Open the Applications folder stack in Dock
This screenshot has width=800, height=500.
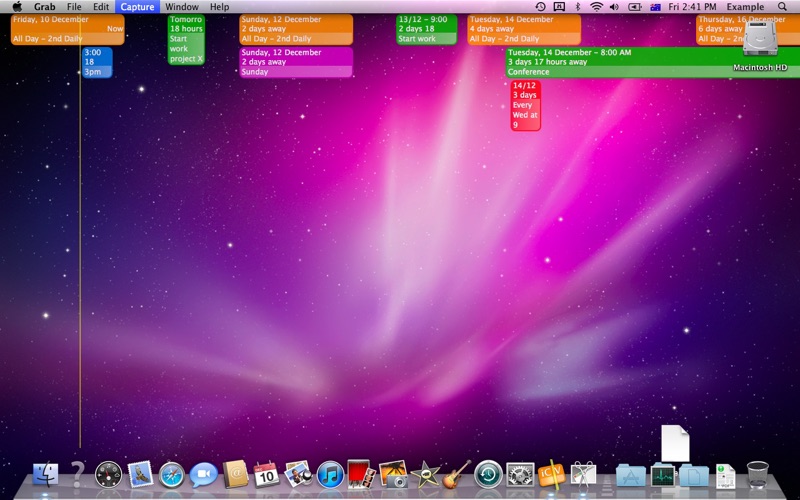[x=631, y=475]
